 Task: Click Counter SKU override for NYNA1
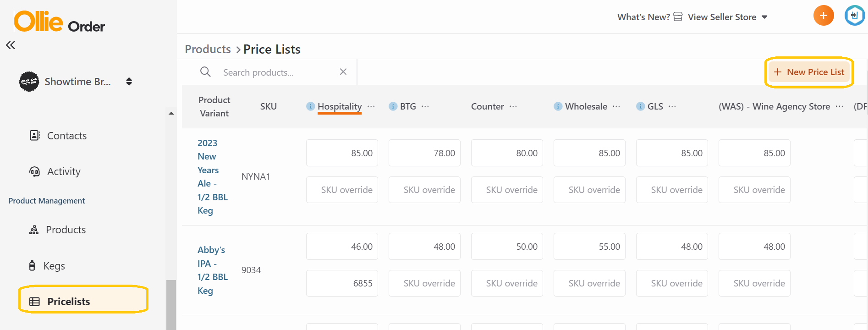coord(507,190)
